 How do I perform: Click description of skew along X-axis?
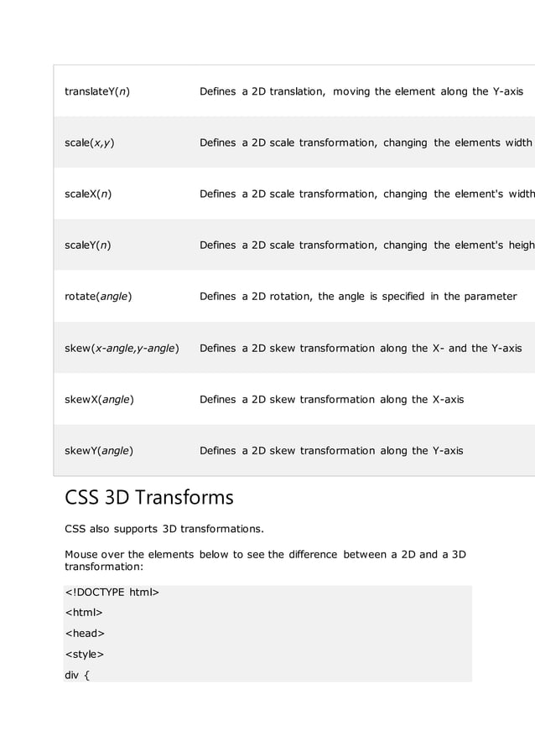pyautogui.click(x=331, y=399)
